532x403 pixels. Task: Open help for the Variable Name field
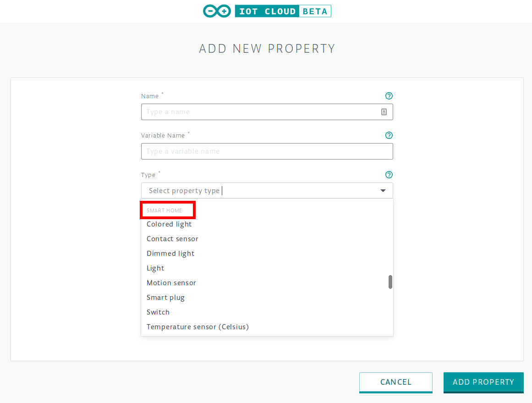[x=389, y=135]
